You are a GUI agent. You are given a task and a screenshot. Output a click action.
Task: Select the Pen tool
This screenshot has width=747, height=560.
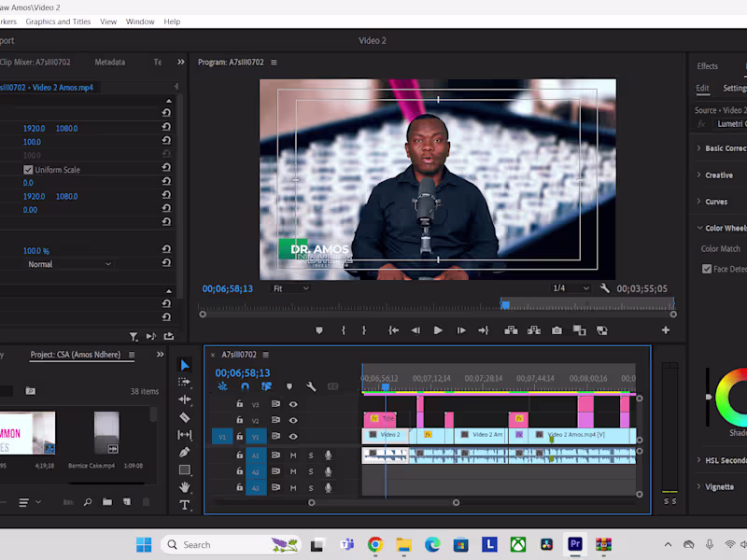click(x=184, y=453)
